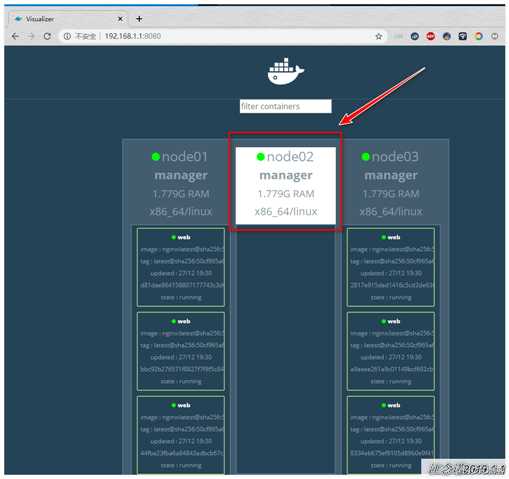This screenshot has height=479, width=509.
Task: Close the Visualizer tab
Action: 121,19
